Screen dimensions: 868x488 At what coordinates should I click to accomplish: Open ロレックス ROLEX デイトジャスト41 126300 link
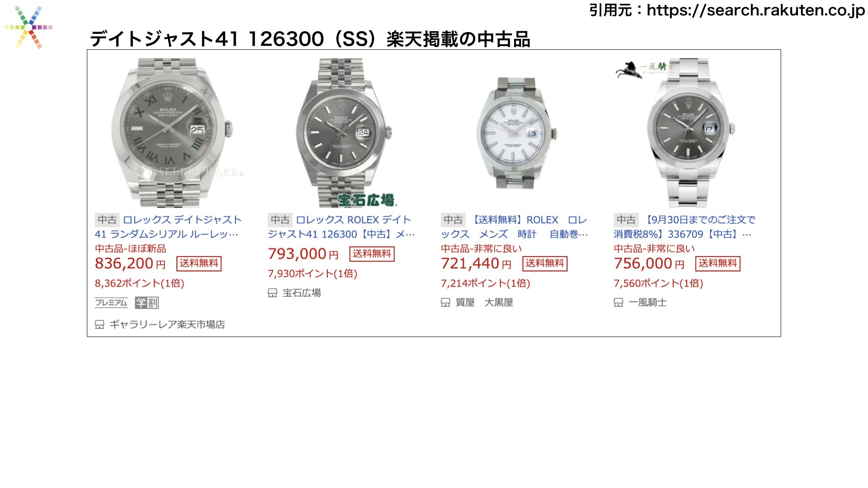pos(341,227)
